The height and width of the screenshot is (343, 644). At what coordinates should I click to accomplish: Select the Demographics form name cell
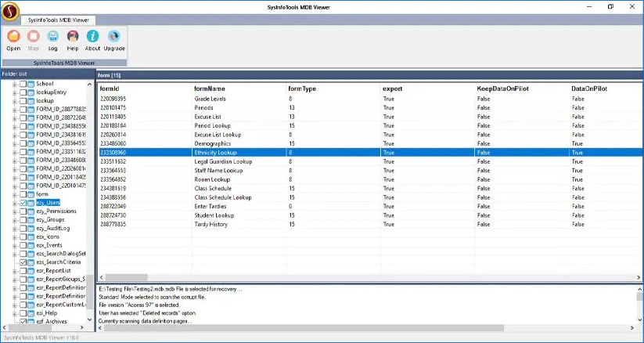tap(212, 143)
